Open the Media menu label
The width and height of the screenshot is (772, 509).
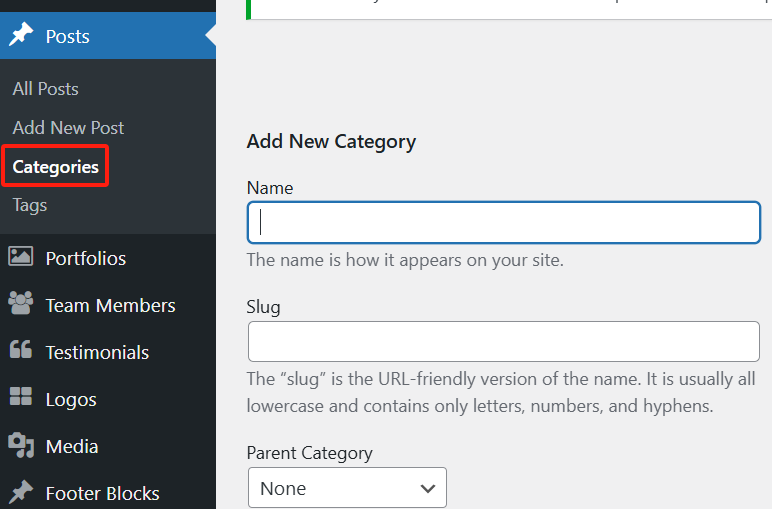click(72, 446)
